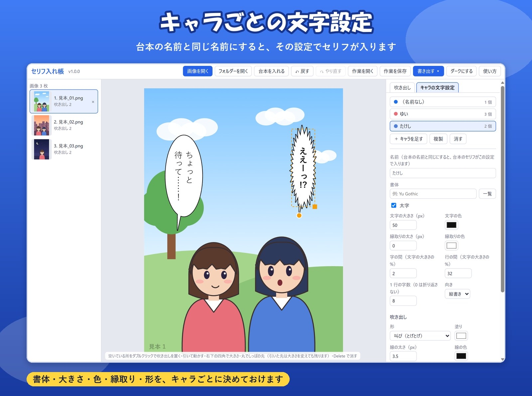The image size is (532, 396).
Task: Edit the character name field たけし
Action: pyautogui.click(x=443, y=173)
